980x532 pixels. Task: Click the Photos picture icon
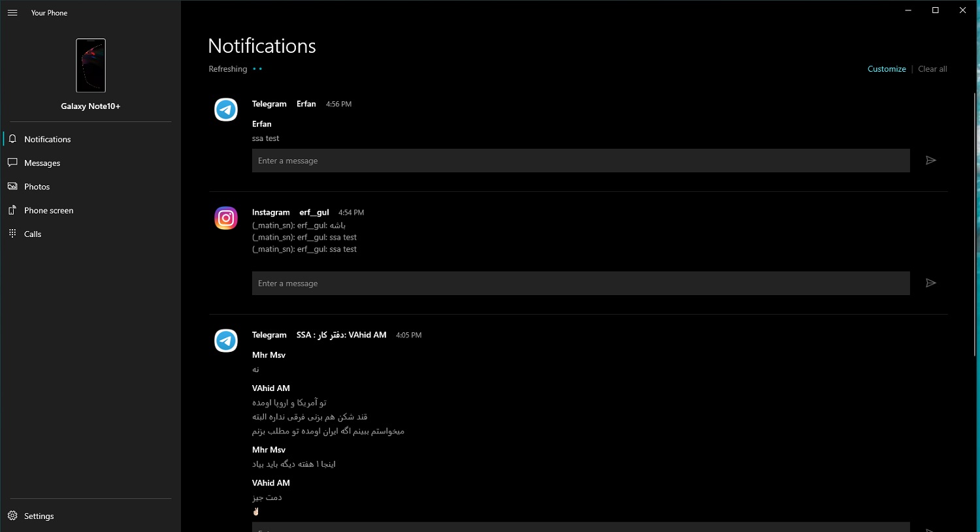(x=12, y=187)
